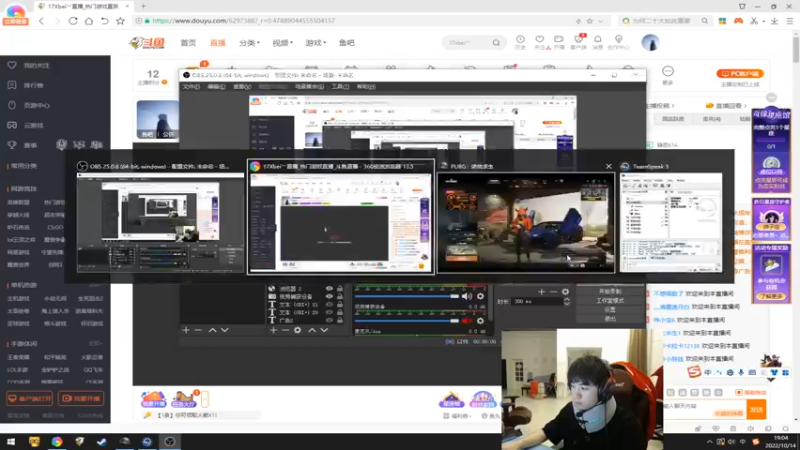
Task: Go to Douyu 首页 tab
Action: click(188, 43)
